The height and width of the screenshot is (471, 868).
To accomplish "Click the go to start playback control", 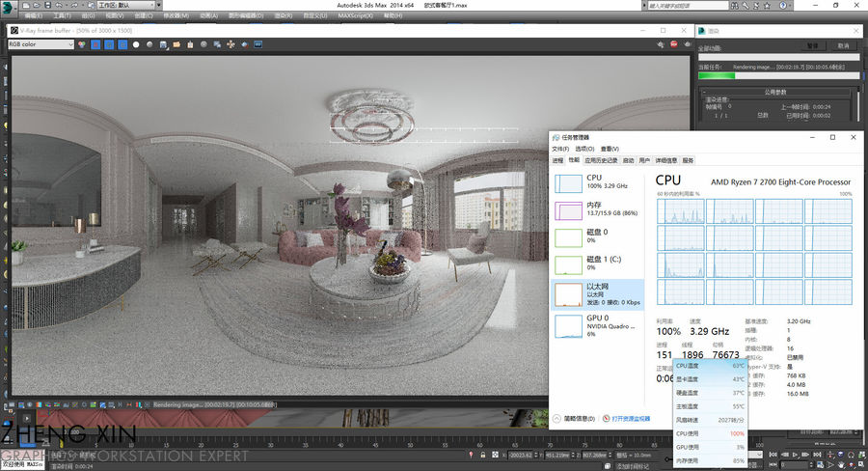I will [773, 455].
